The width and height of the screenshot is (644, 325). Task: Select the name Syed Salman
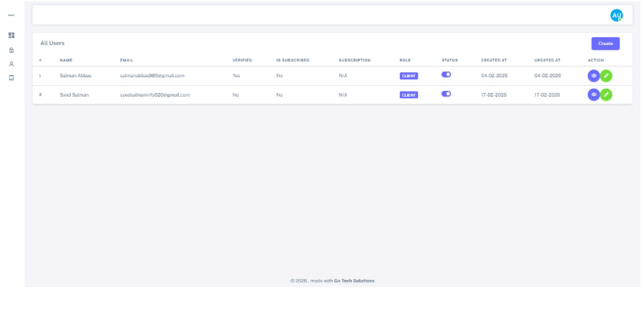(x=74, y=95)
